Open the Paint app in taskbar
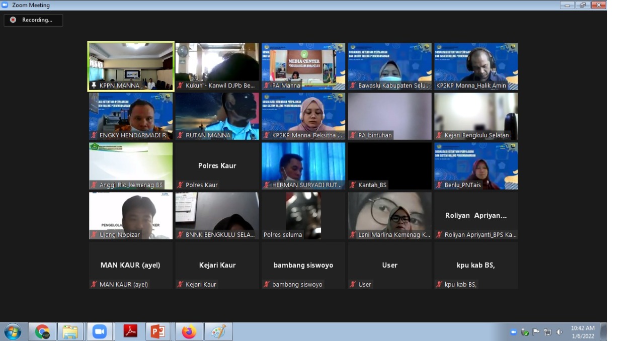Image resolution: width=644 pixels, height=341 pixels. [x=218, y=332]
